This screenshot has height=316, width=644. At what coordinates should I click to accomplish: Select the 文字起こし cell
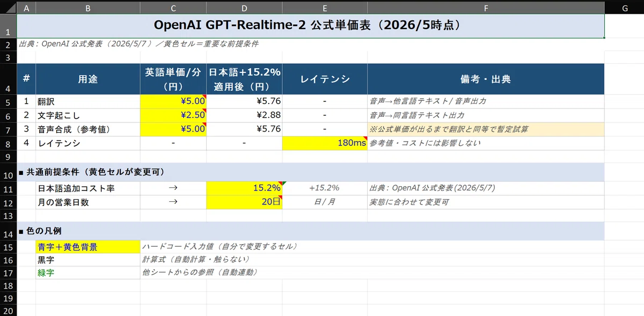click(x=87, y=115)
